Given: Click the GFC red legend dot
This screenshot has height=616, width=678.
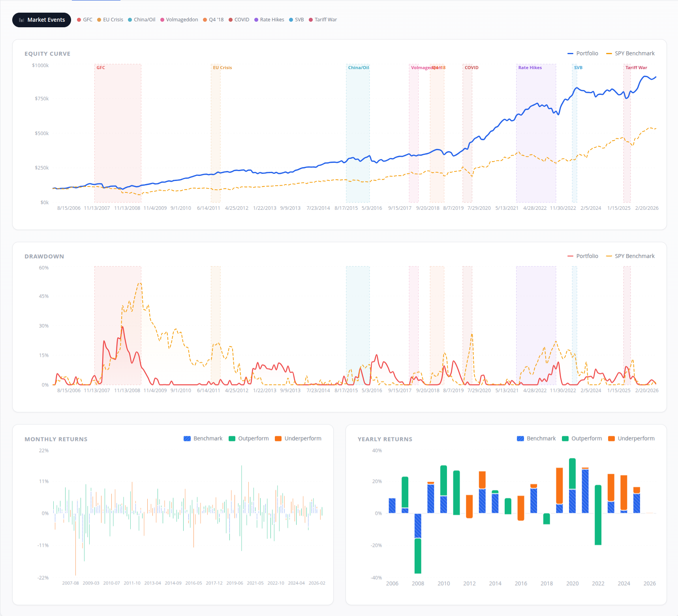Looking at the screenshot, I should point(79,20).
